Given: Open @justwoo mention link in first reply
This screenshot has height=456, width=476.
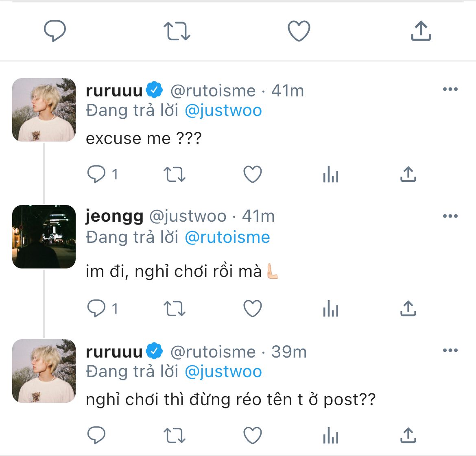Looking at the screenshot, I should 223,110.
